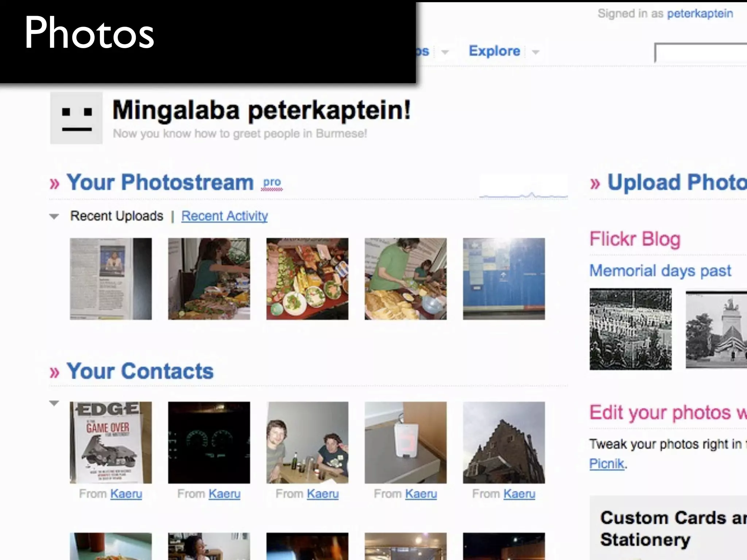747x560 pixels.
Task: Open the Picnik link
Action: [x=607, y=464]
